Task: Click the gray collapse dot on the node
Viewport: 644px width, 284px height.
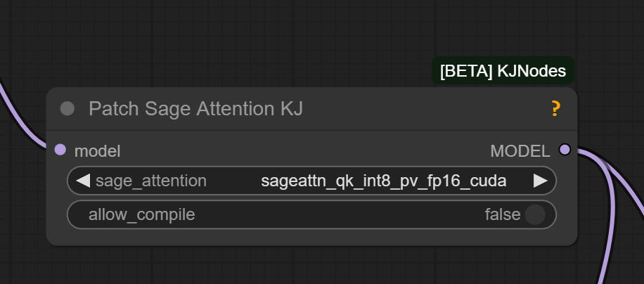Action: [x=67, y=108]
